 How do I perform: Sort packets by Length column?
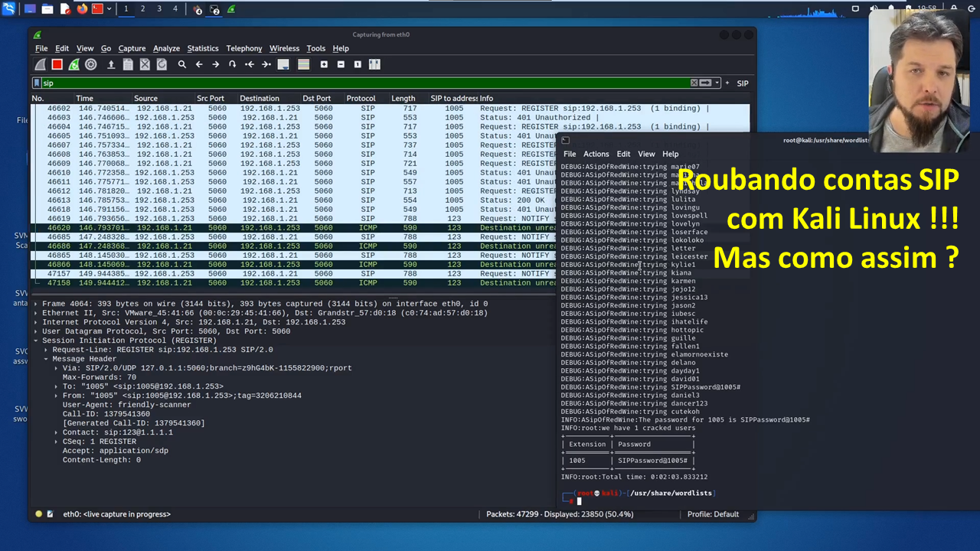tap(403, 98)
